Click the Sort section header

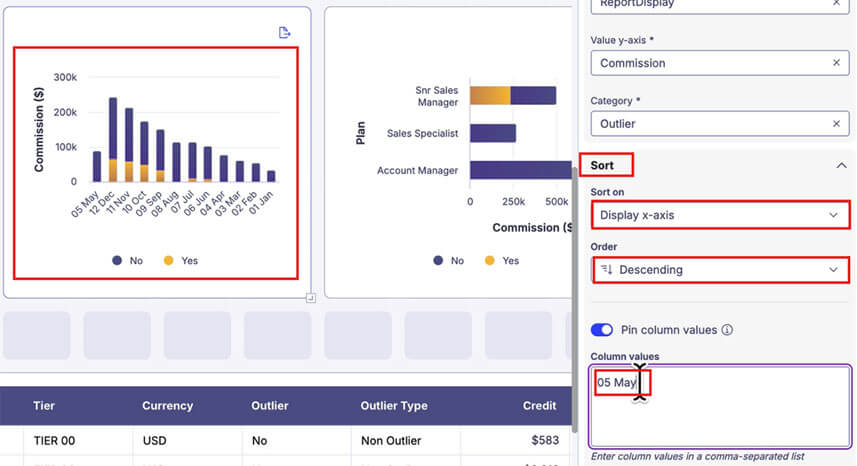tap(602, 166)
